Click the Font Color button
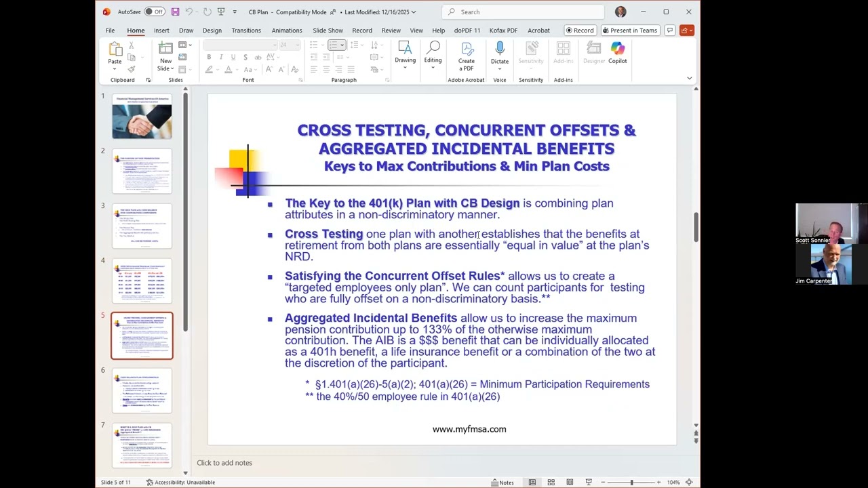This screenshot has height=488, width=868. click(228, 70)
